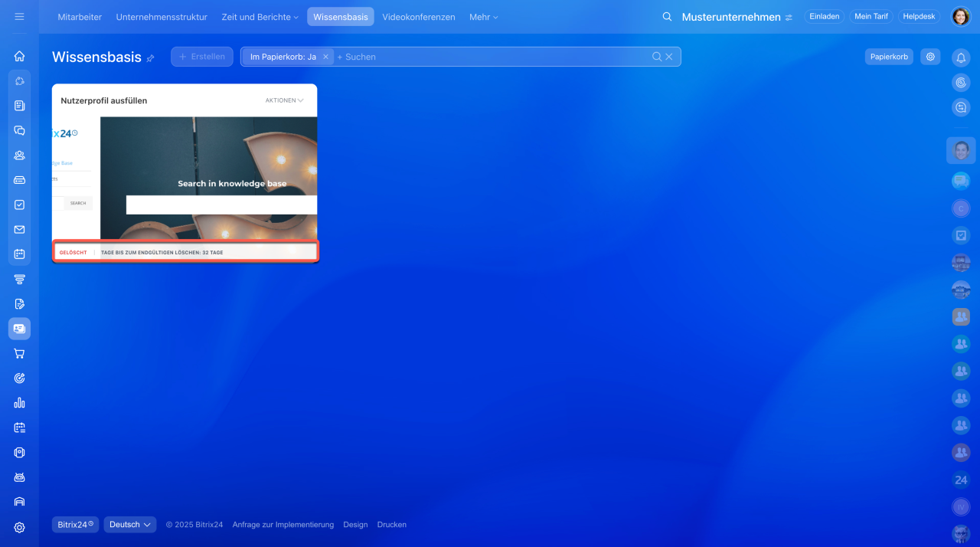Open the '24' icon in the right panel

[x=961, y=480]
